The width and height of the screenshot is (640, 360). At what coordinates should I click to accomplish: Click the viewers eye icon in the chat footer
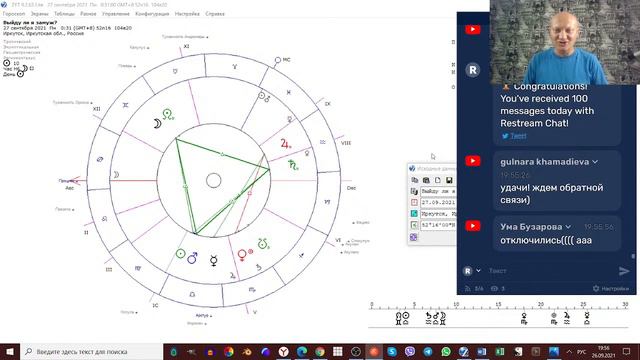click(x=494, y=289)
